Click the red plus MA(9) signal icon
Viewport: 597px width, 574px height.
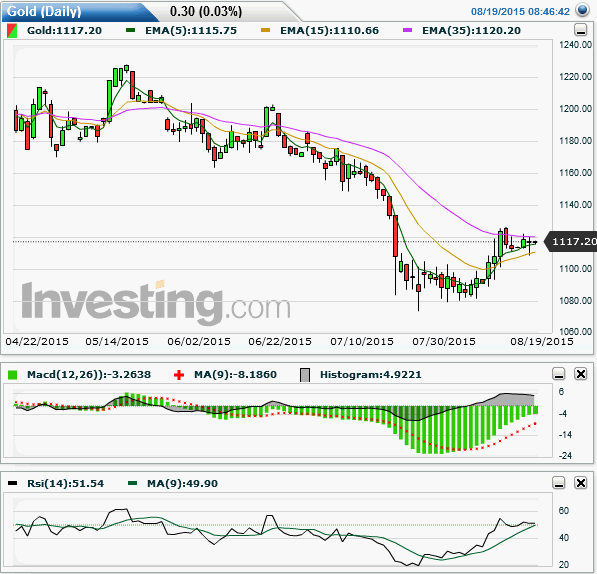coord(179,375)
